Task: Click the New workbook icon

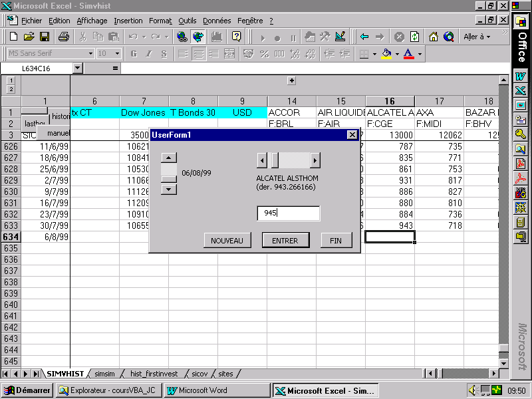Action: (x=13, y=37)
